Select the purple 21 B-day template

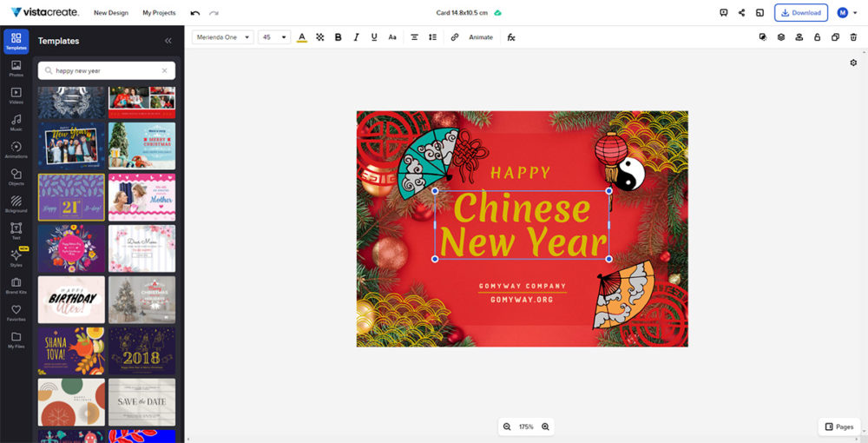[x=71, y=197]
